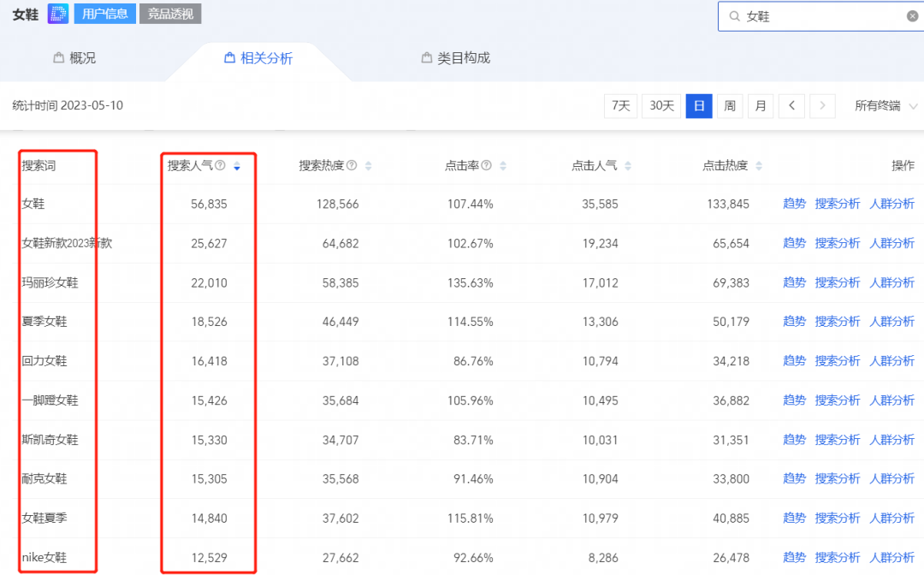Screen dimensions: 924x575
Task: Click the purple app logo icon beside 女鞋
Action: pos(58,14)
